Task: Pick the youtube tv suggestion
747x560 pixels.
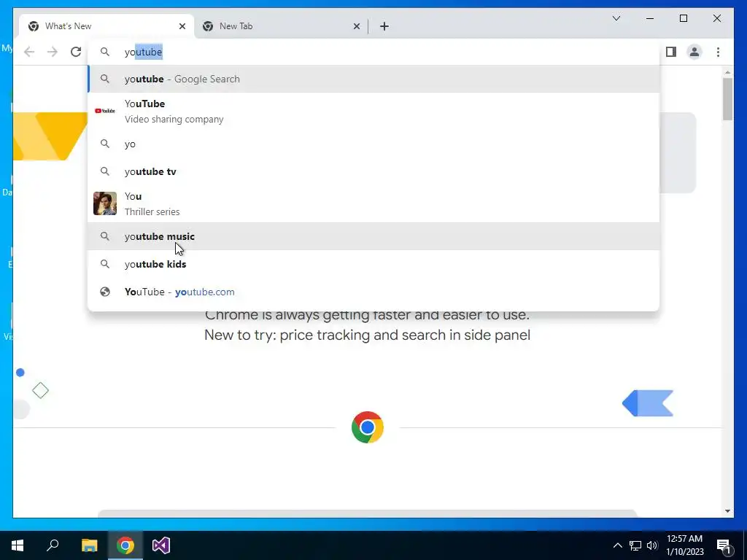Action: click(374, 171)
